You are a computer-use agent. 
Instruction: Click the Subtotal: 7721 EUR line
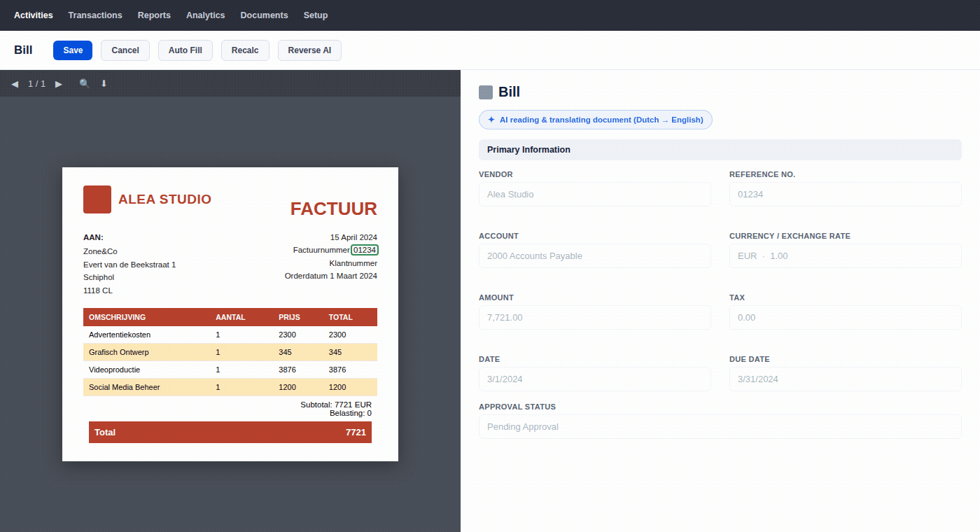click(x=336, y=405)
